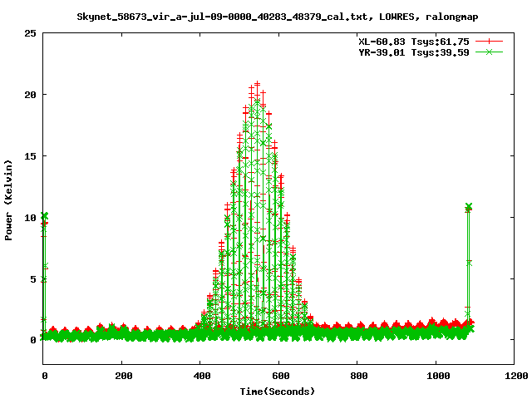Click the y-axis tick label 25
This screenshot has height=399, width=532.
30,33
